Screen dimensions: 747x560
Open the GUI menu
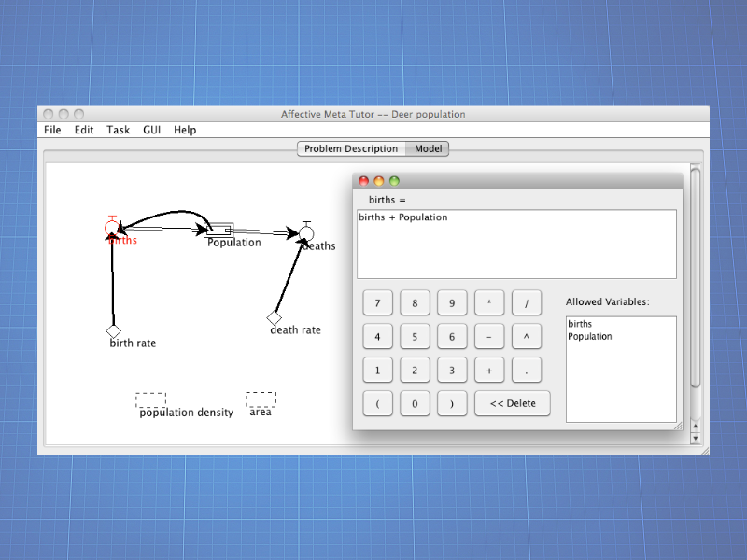coord(152,130)
